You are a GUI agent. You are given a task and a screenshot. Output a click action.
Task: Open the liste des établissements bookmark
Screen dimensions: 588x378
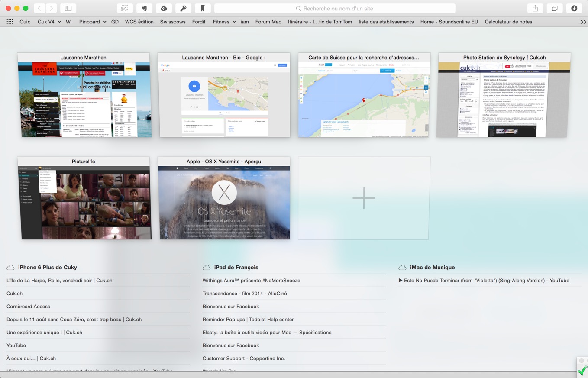click(x=386, y=22)
